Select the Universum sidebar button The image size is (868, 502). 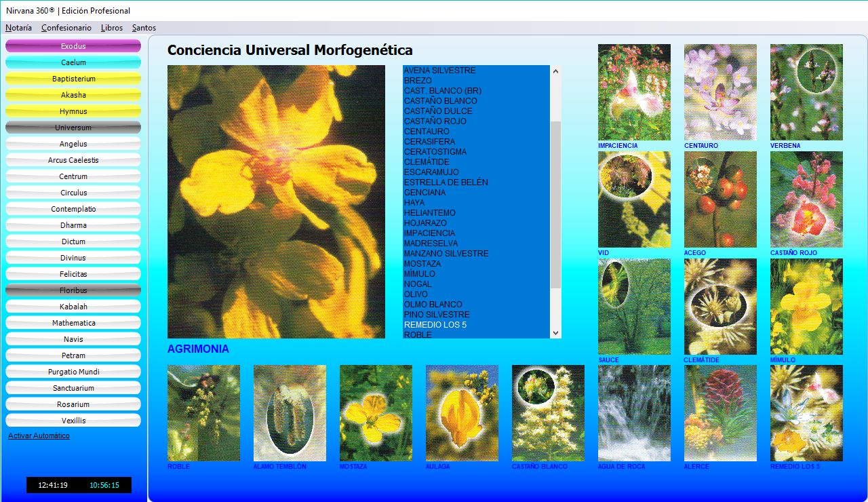pyautogui.click(x=73, y=128)
